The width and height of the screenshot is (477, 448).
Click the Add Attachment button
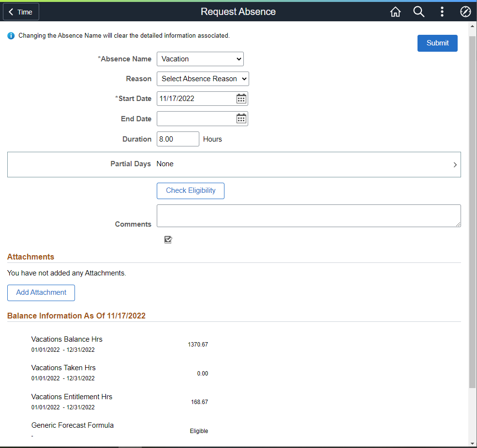[x=41, y=293]
